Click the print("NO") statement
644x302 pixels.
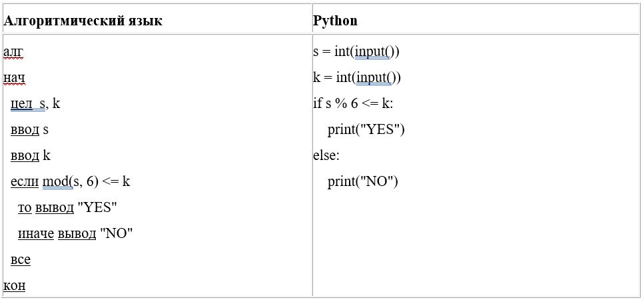(363, 182)
